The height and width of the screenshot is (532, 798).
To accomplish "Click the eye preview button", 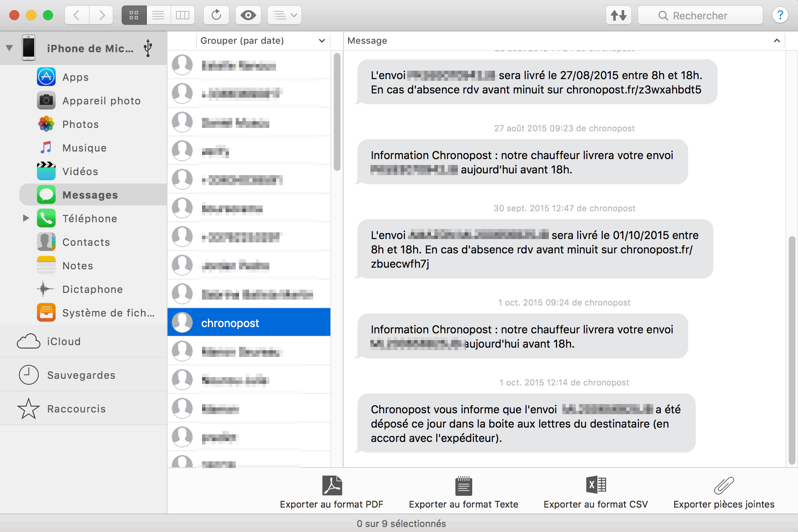I will pos(248,16).
